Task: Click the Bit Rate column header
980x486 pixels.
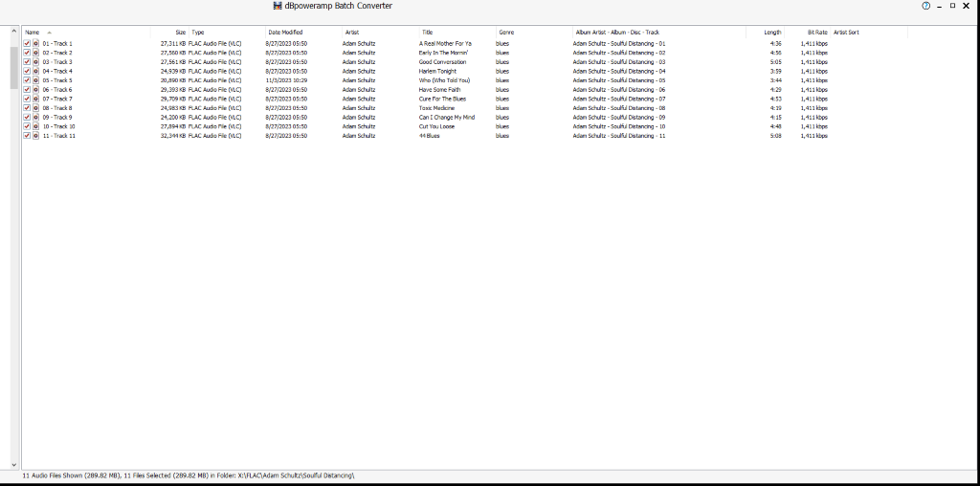Action: [817, 33]
